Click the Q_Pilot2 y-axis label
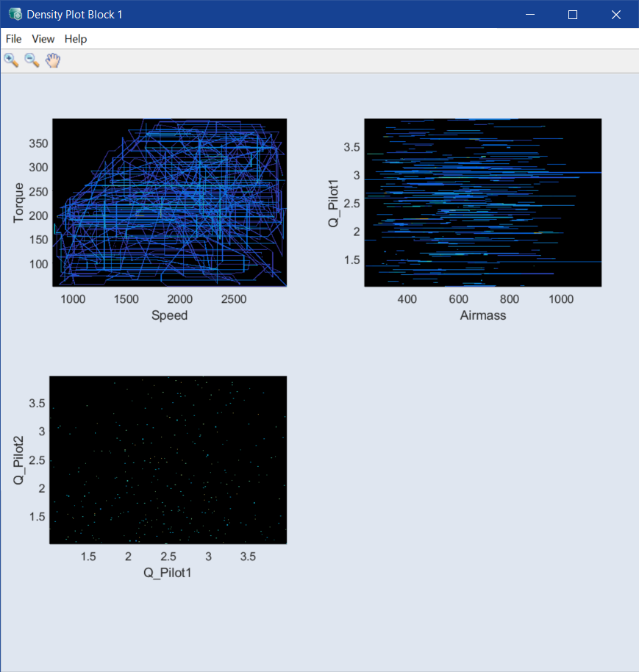 pyautogui.click(x=19, y=461)
